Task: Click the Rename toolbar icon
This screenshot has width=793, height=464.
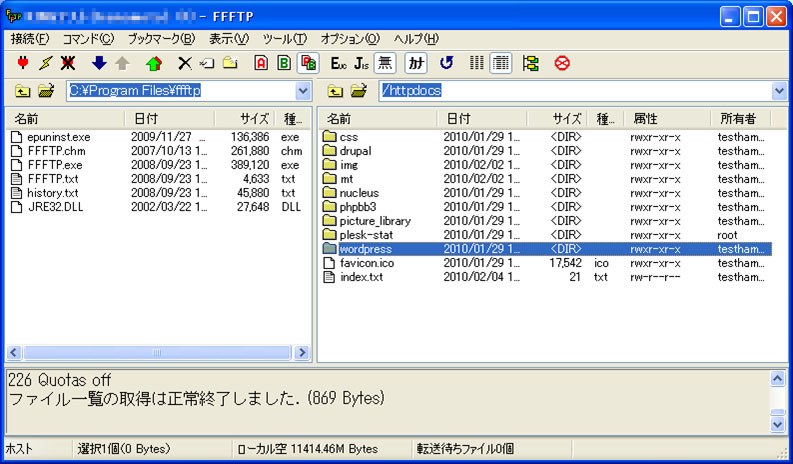Action: coord(207,63)
